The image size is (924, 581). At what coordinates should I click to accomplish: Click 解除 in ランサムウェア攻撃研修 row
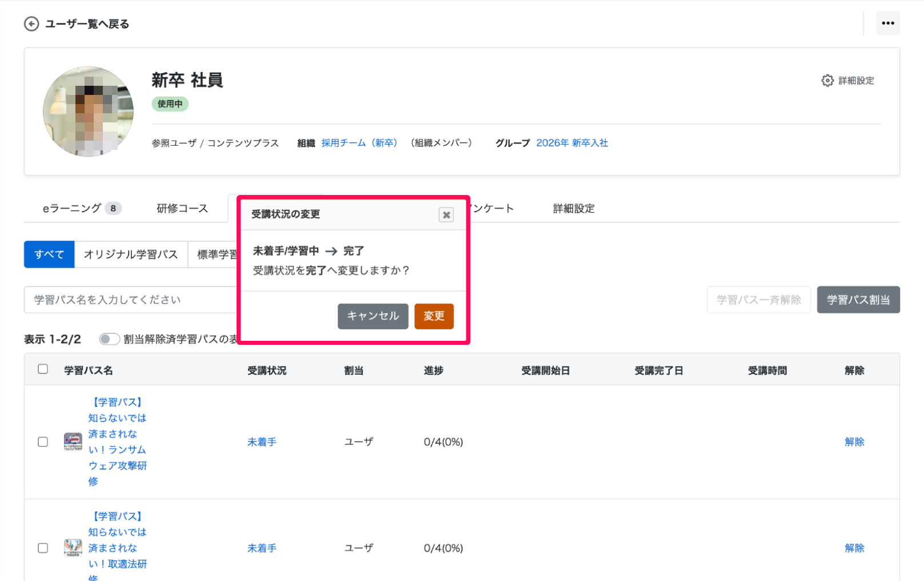coord(854,442)
